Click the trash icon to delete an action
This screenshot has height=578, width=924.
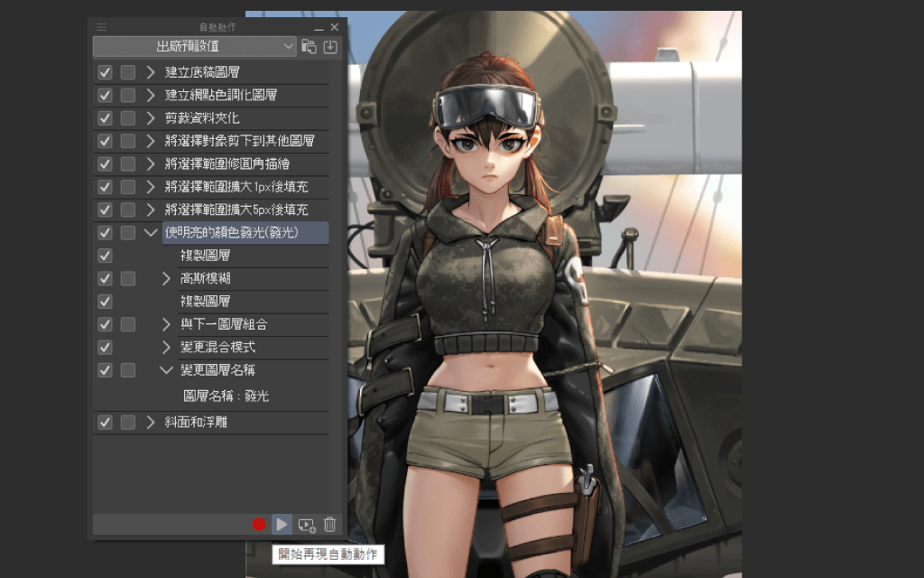328,524
